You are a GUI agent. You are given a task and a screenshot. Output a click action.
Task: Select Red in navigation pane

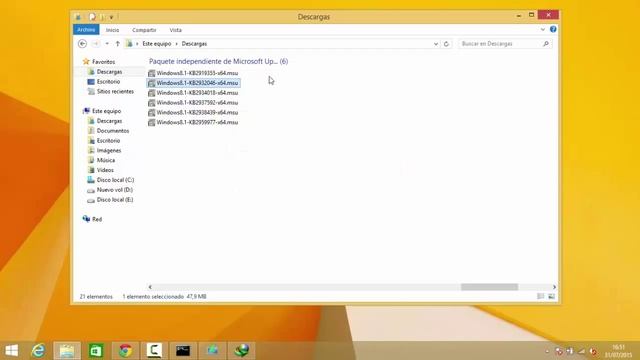[x=97, y=219]
